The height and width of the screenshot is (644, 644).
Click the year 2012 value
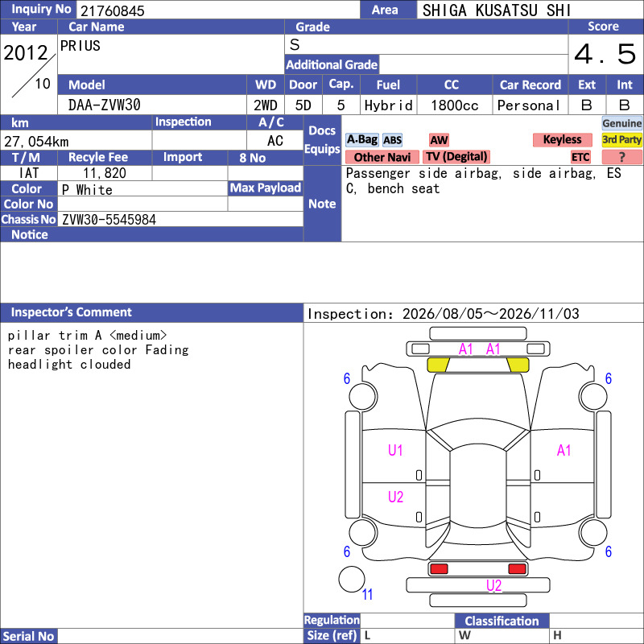(x=26, y=53)
